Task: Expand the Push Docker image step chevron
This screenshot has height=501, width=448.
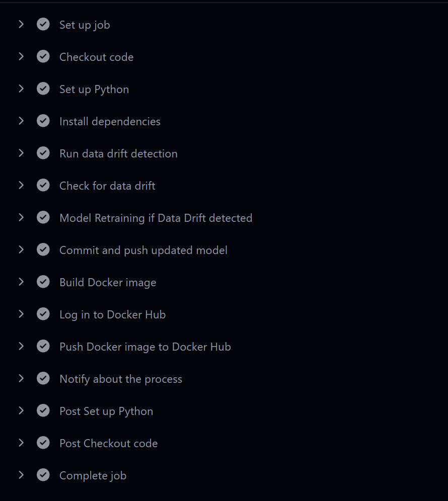Action: (x=21, y=346)
